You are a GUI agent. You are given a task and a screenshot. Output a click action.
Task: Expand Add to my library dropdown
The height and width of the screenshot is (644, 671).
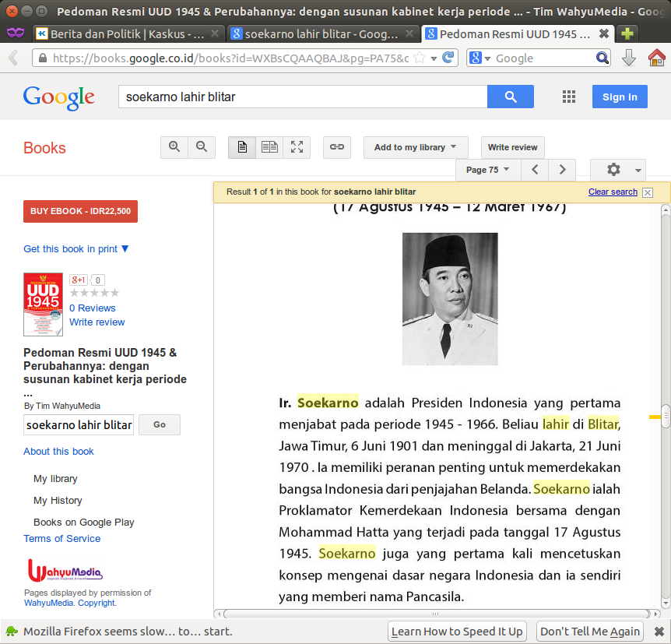tap(416, 147)
